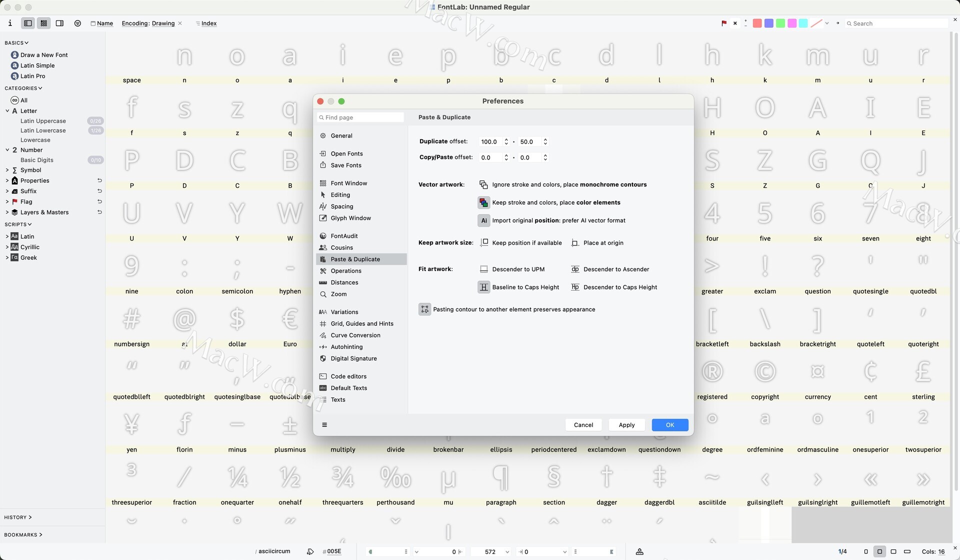This screenshot has height=560, width=960.
Task: Select Draw a New Font preset
Action: (44, 55)
